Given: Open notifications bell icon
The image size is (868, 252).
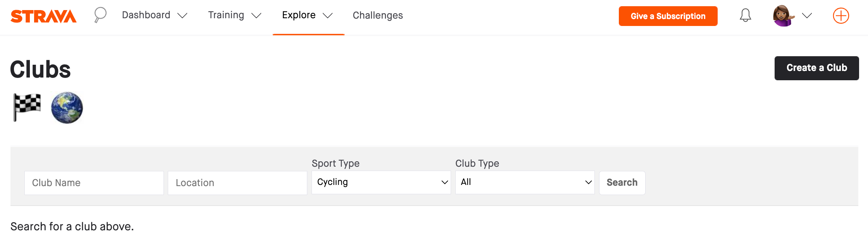Looking at the screenshot, I should point(745,16).
